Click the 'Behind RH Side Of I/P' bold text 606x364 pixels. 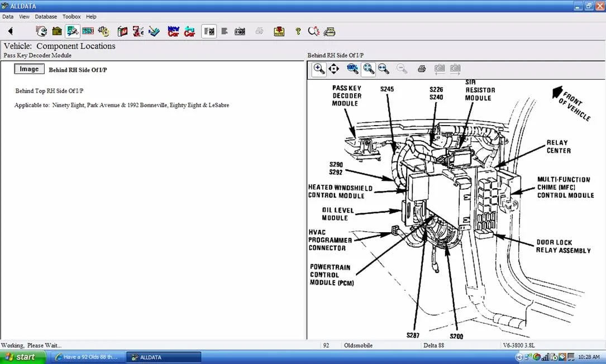click(78, 70)
